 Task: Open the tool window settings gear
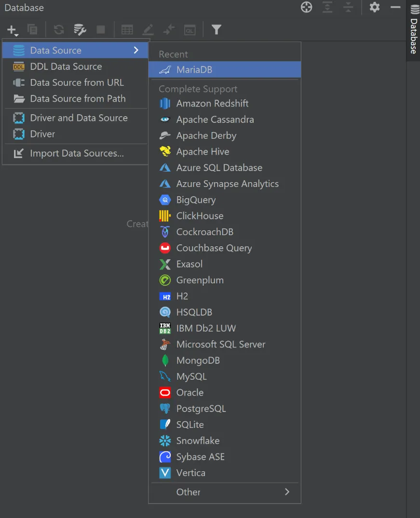[374, 8]
